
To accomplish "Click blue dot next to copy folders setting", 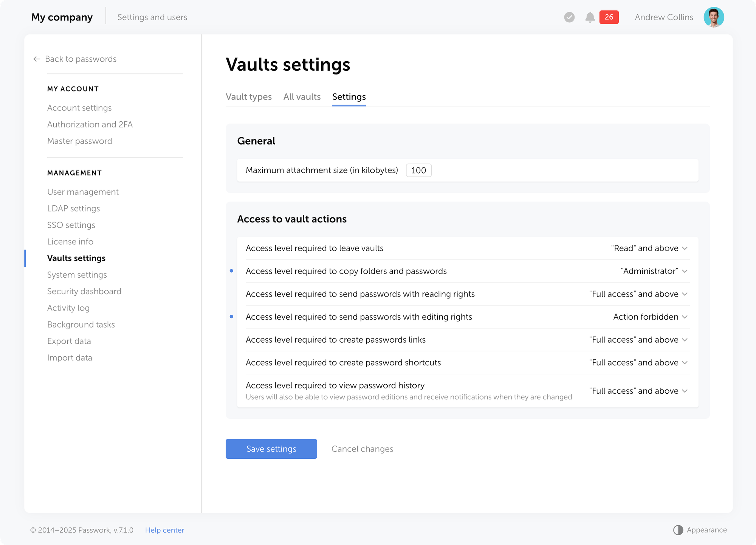I will [231, 271].
